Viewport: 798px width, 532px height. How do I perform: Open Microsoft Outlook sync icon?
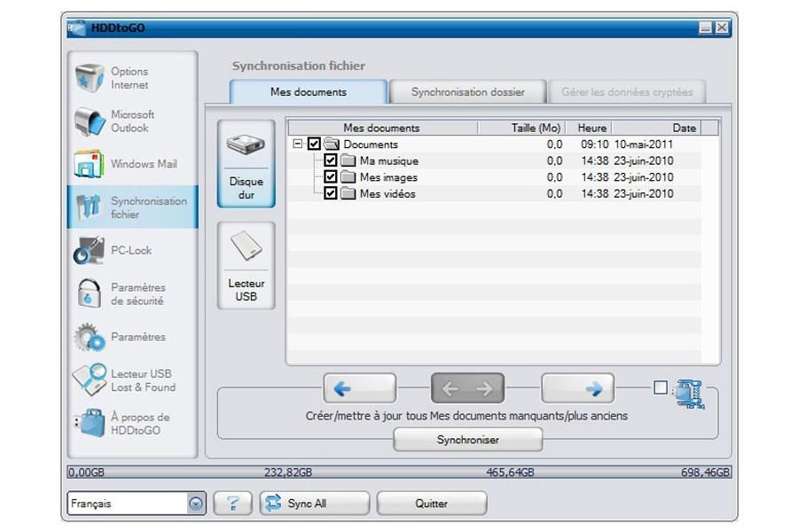tap(90, 121)
